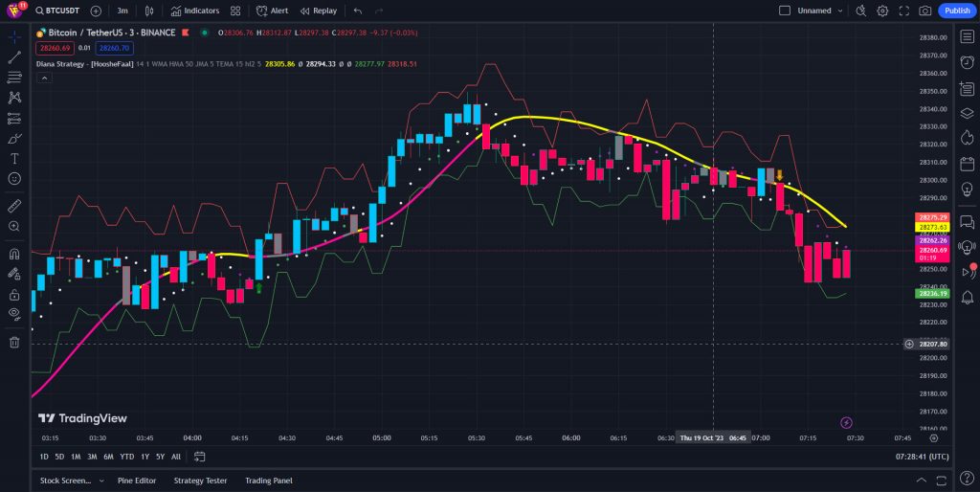Collapse the indicator legend chevron

(44, 78)
